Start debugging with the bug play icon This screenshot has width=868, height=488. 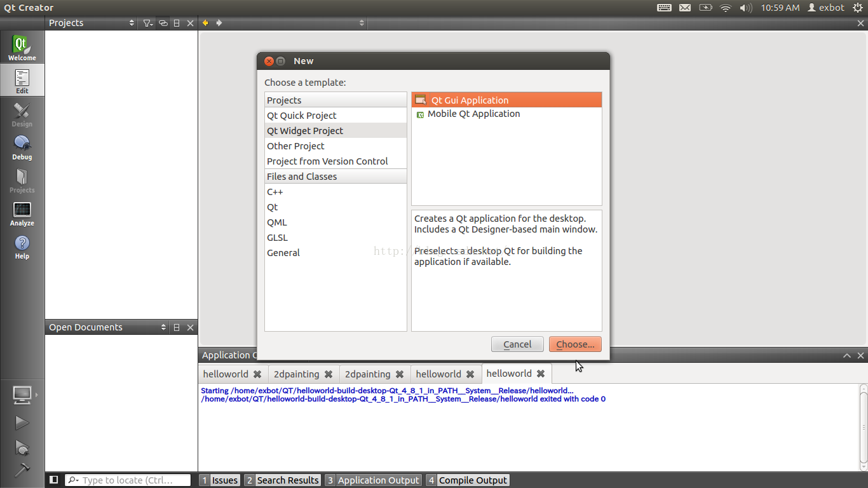22,447
